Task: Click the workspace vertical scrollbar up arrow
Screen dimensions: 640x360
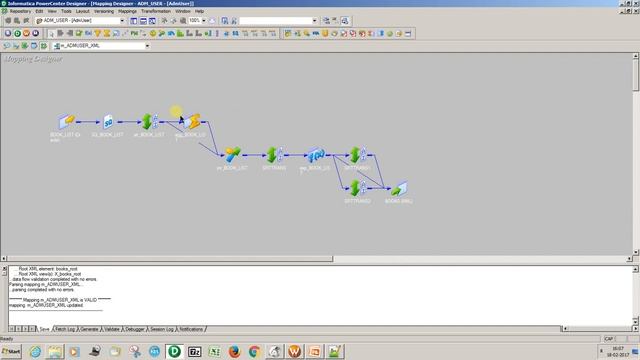Action: 636,56
